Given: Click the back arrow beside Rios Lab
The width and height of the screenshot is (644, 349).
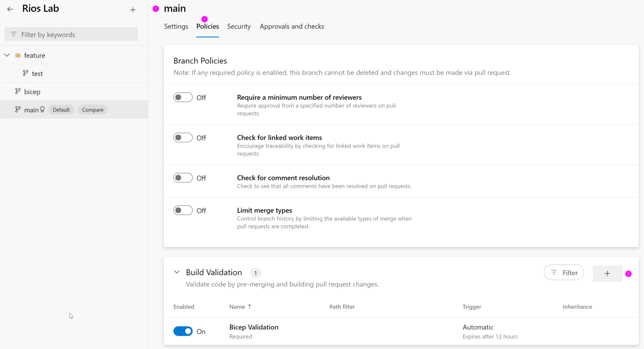Looking at the screenshot, I should coord(10,9).
